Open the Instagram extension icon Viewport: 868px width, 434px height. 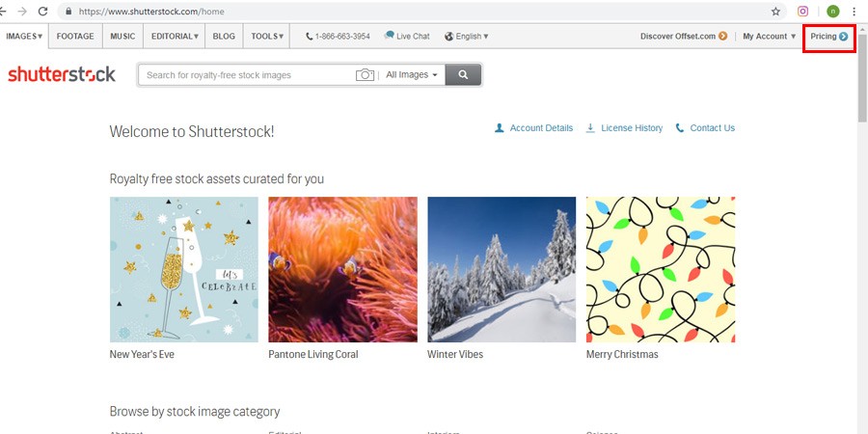tap(802, 12)
